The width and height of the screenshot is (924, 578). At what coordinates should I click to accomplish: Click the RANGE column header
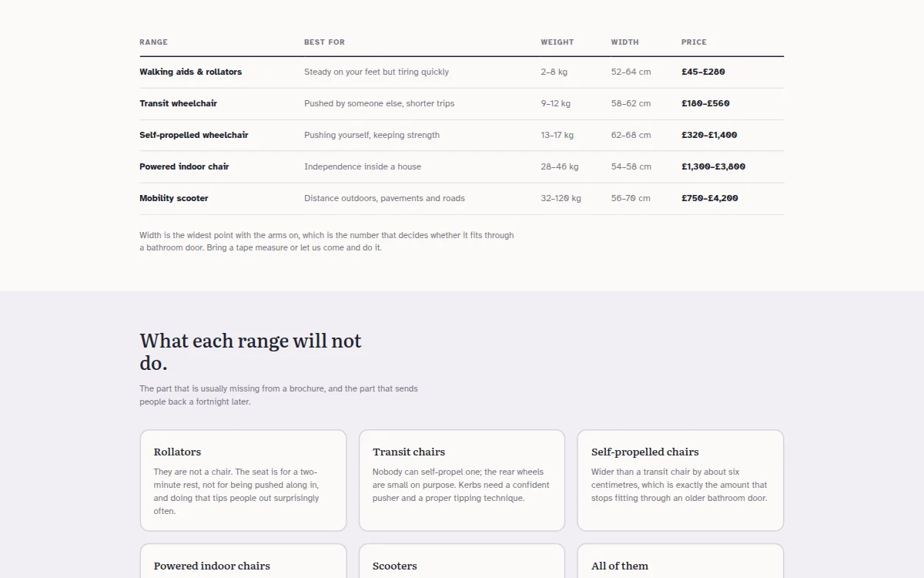point(153,42)
